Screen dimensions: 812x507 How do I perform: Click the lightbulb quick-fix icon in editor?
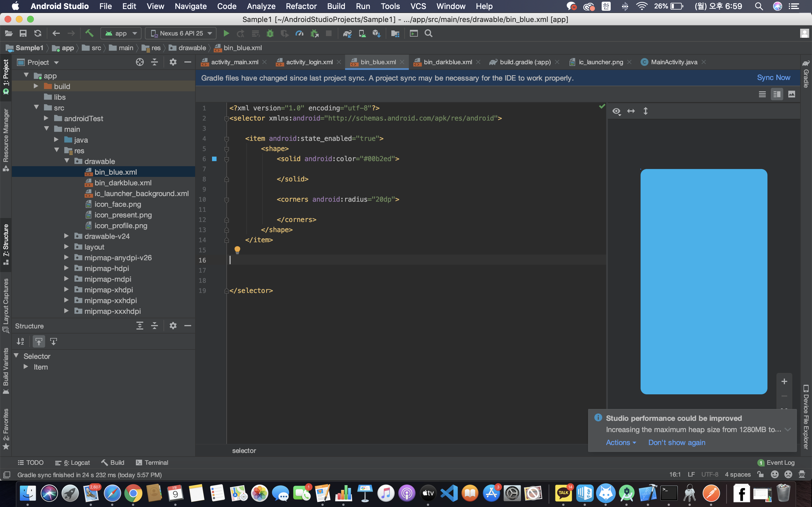point(237,250)
